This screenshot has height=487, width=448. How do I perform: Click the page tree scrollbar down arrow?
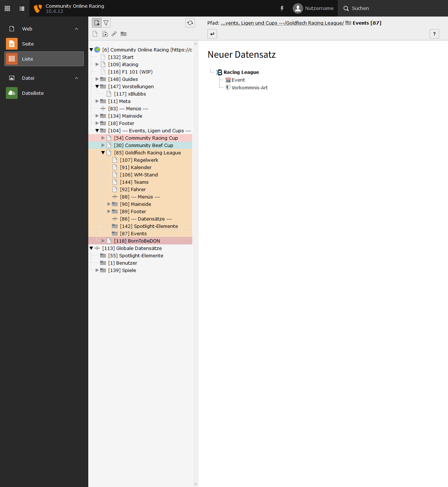pyautogui.click(x=196, y=484)
